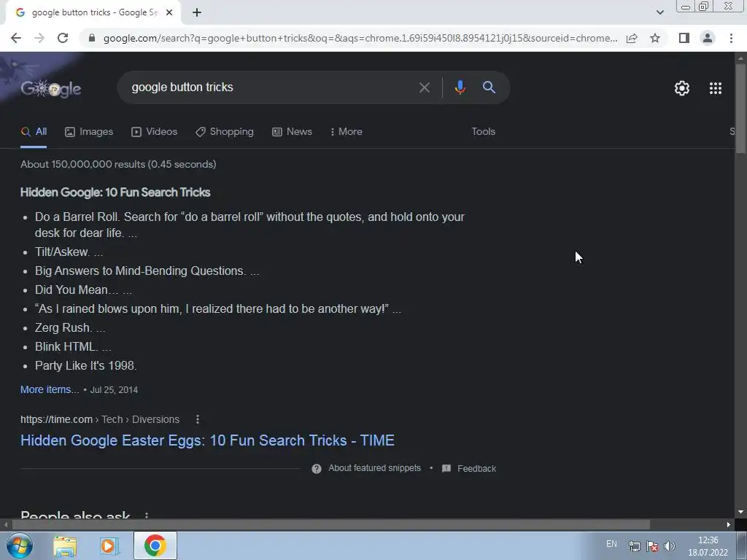
Task: Switch to News results
Action: tap(292, 132)
